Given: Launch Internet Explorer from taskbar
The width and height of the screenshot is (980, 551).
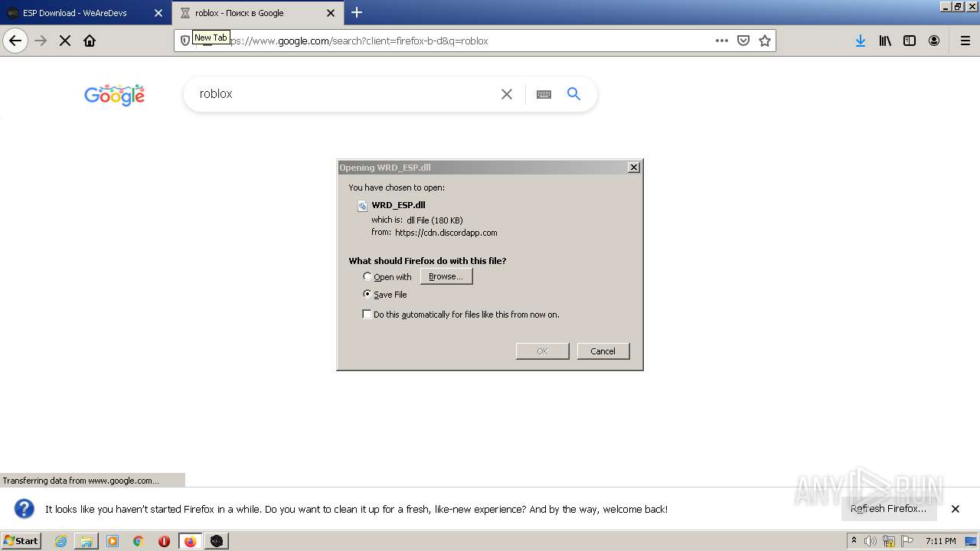Looking at the screenshot, I should [x=61, y=541].
